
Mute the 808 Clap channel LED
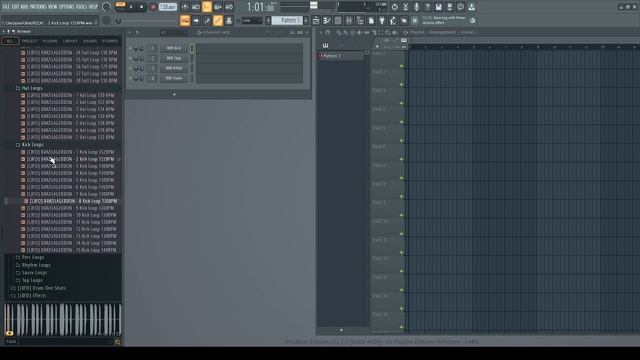[x=131, y=58]
